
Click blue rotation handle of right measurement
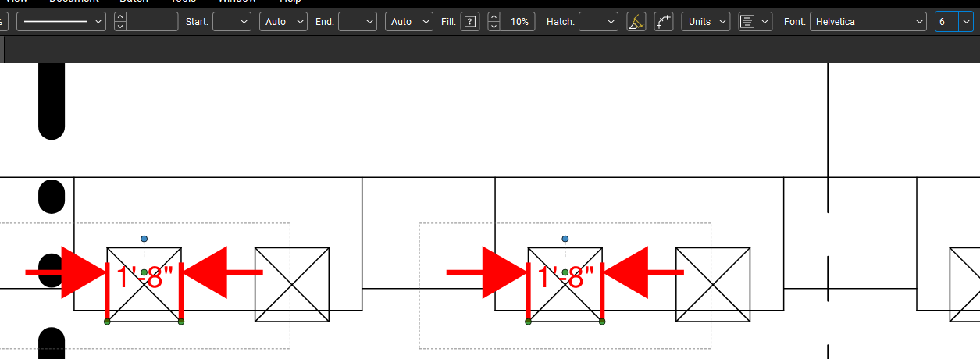pyautogui.click(x=565, y=239)
